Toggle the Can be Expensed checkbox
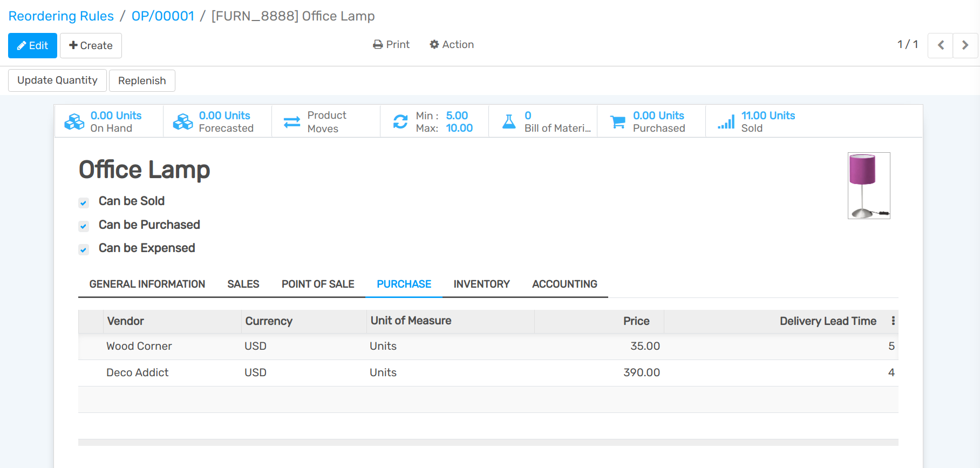980x468 pixels. [x=84, y=249]
